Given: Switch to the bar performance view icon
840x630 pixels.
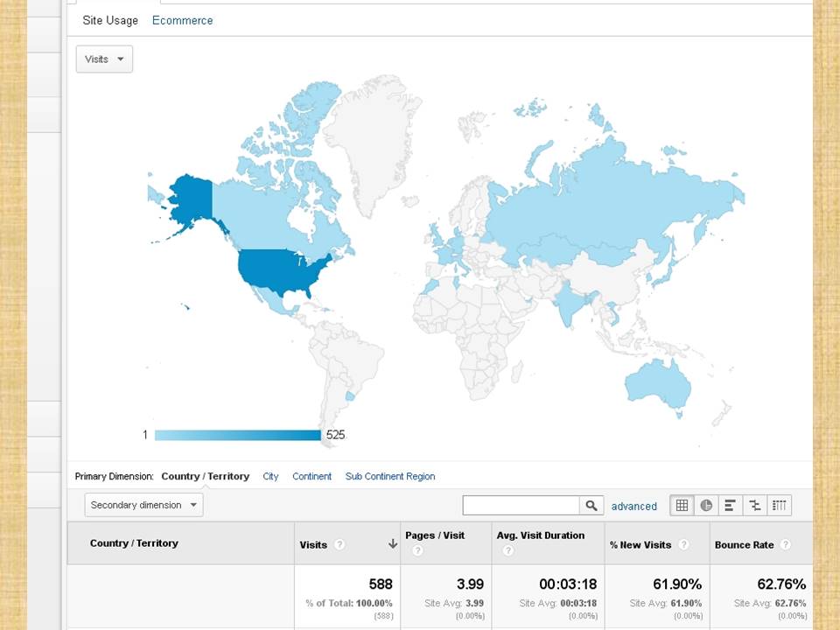Looking at the screenshot, I should click(731, 506).
